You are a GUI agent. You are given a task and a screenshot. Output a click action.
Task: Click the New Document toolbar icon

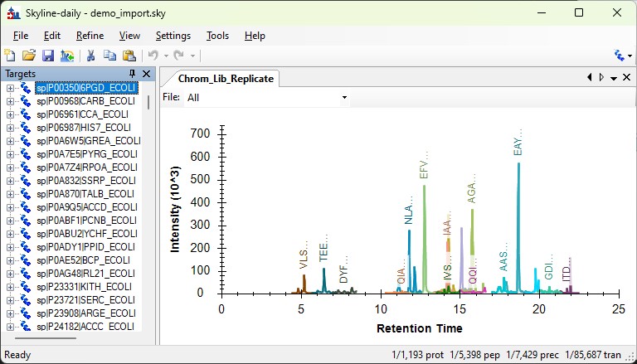[x=10, y=56]
